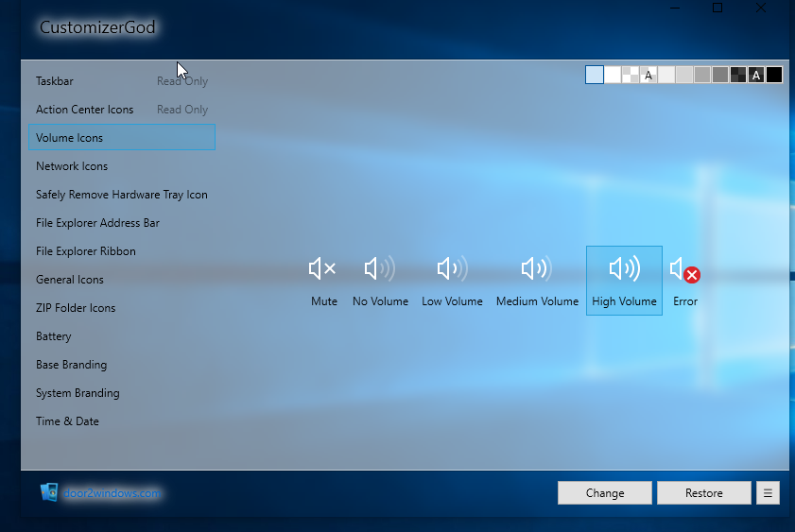Select the No Volume speaker icon
Screen dimensions: 795x532
(380, 281)
